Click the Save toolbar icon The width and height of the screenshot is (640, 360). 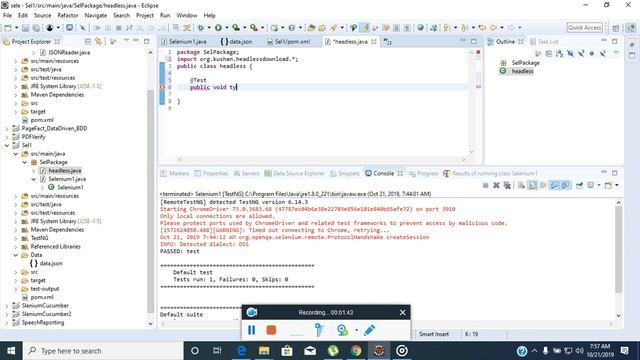coord(25,28)
